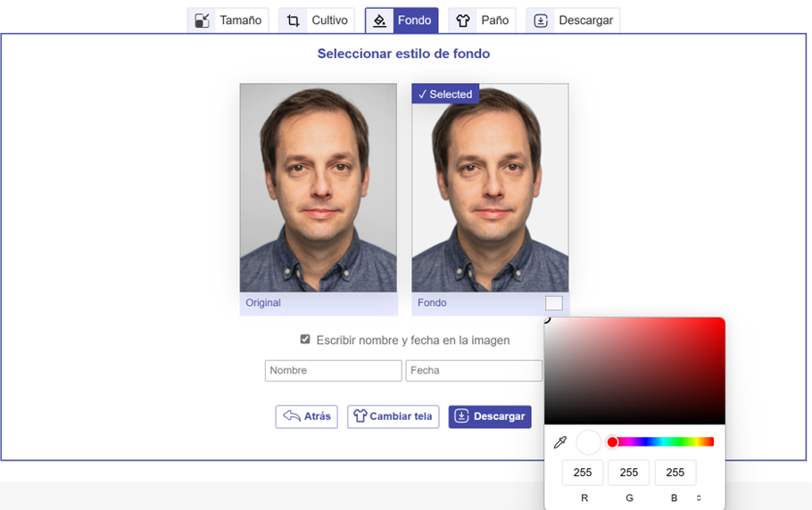812x510 pixels.
Task: Click the download icon in Descargar tab
Action: click(541, 21)
